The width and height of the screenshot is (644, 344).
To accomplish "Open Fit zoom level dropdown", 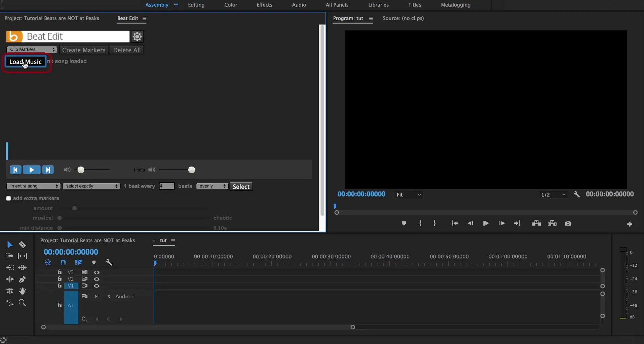I will [409, 195].
